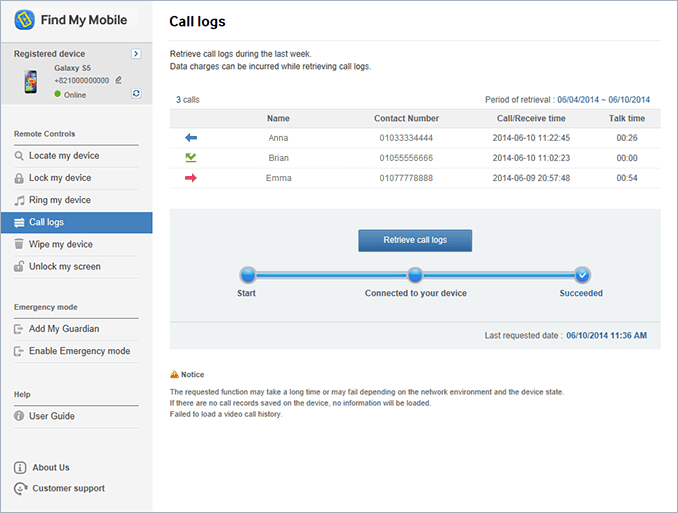Open the User Guide
The width and height of the screenshot is (678, 513).
coord(51,416)
